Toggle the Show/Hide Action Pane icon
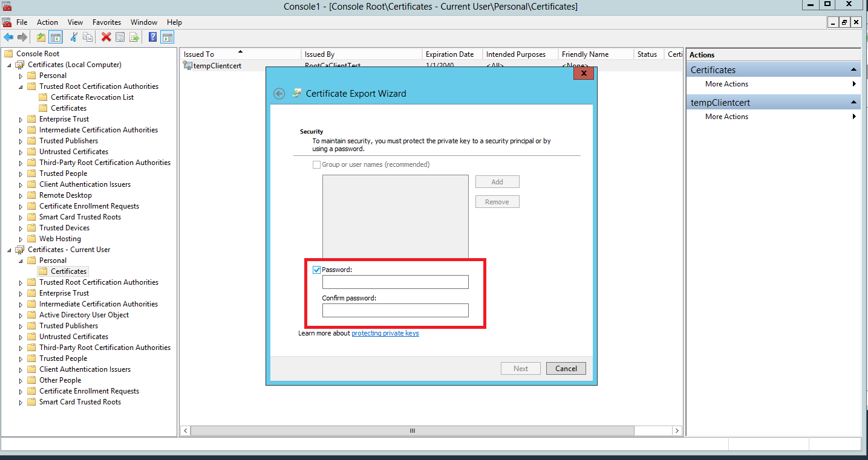 pos(168,37)
